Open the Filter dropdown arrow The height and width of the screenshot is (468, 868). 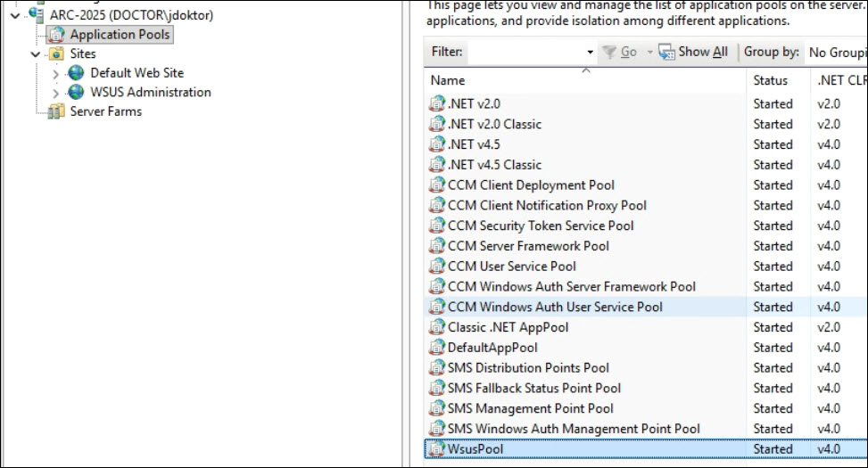point(590,53)
